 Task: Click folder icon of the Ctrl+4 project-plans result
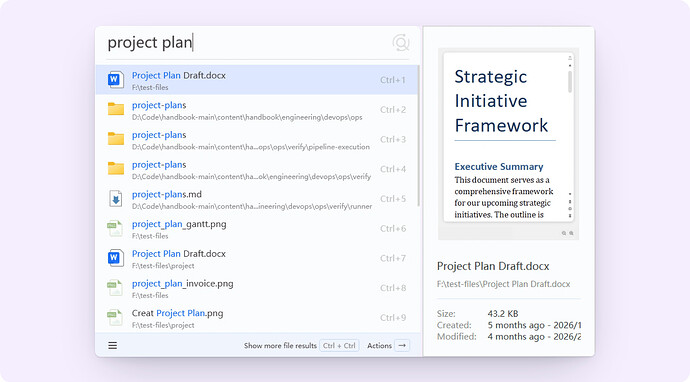(x=116, y=169)
